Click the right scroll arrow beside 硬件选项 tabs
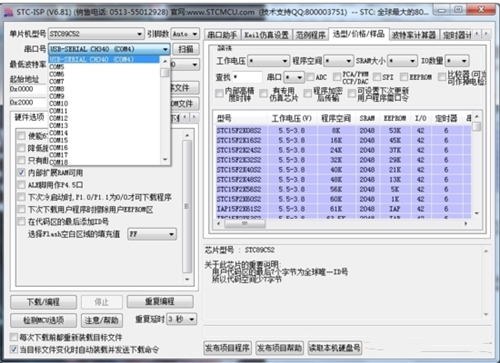500x363 pixels. pos(194,117)
